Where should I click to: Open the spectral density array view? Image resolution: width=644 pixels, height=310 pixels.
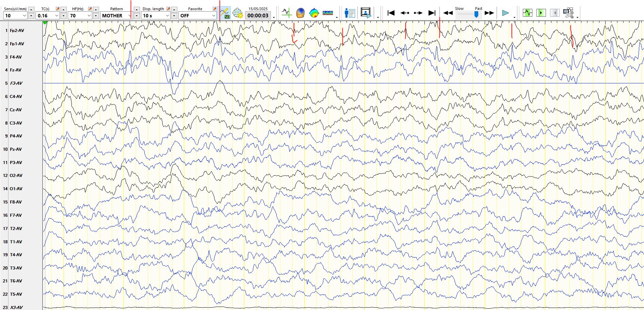coord(328,13)
